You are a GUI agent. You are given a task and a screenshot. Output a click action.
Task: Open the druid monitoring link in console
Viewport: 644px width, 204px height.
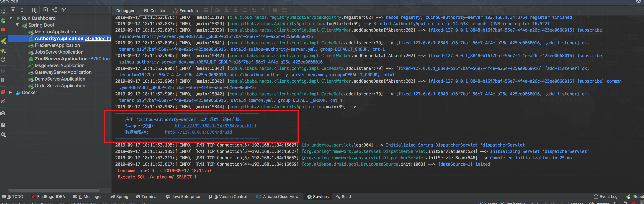(198, 132)
